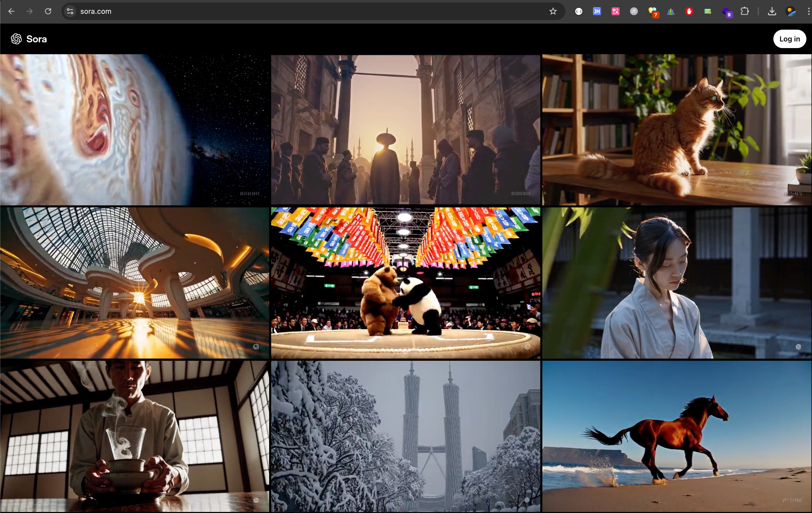Open the lightbulb extension with badge 7
Viewport: 812px width, 513px height.
click(x=653, y=12)
